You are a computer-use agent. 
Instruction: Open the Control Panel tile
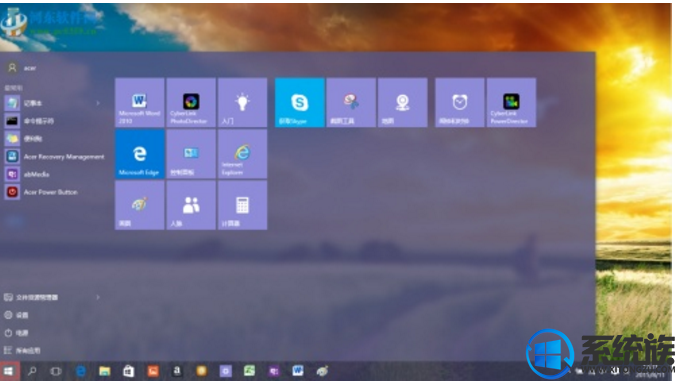tap(191, 154)
